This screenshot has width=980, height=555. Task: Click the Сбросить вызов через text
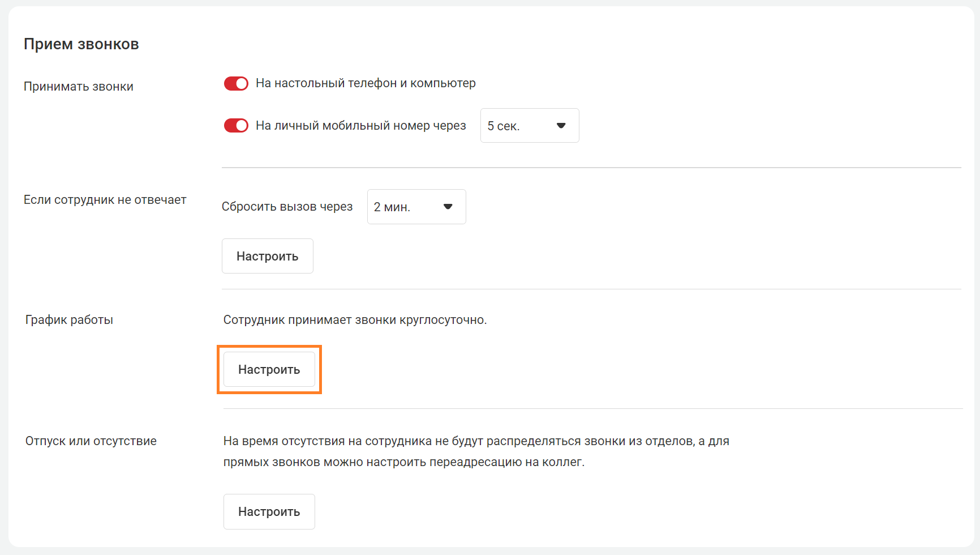point(287,207)
